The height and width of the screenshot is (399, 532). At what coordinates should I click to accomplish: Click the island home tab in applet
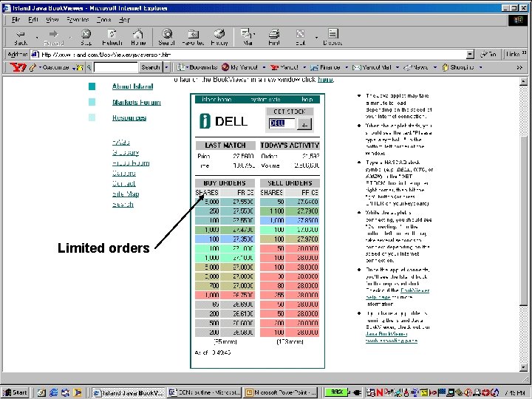pyautogui.click(x=216, y=100)
